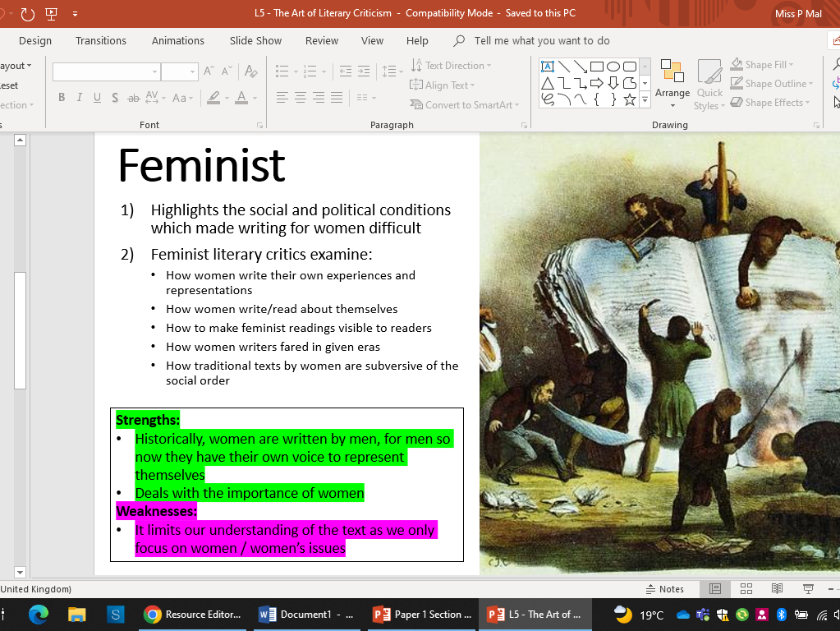
Task: Toggle Bold formatting
Action: 62,98
